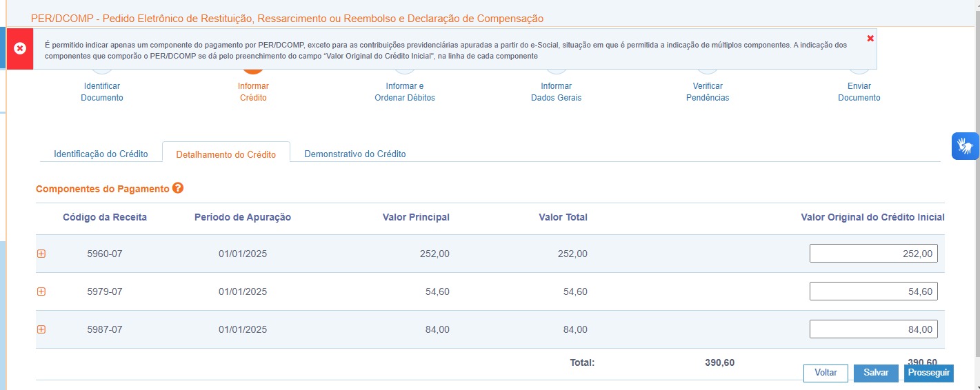Click the Voltar button
The width and height of the screenshot is (980, 390).
pyautogui.click(x=826, y=373)
